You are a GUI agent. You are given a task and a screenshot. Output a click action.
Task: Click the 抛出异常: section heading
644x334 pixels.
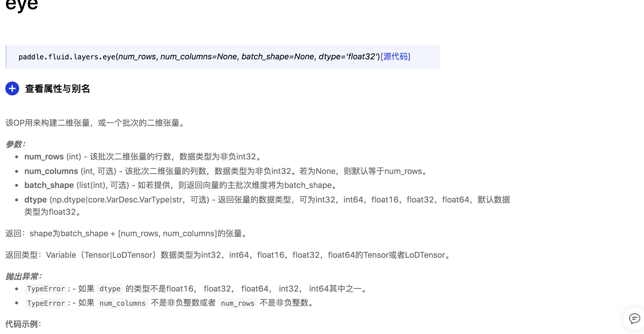click(24, 276)
